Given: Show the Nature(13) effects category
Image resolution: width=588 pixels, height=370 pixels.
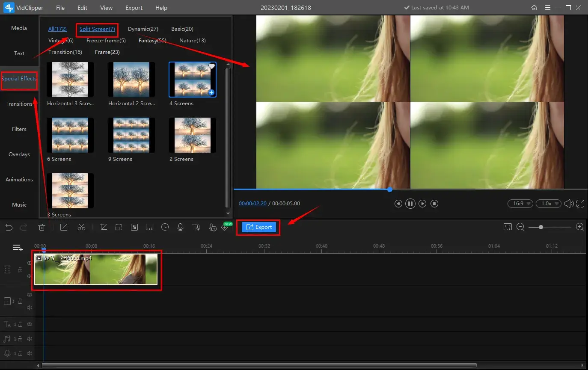Looking at the screenshot, I should click(193, 41).
